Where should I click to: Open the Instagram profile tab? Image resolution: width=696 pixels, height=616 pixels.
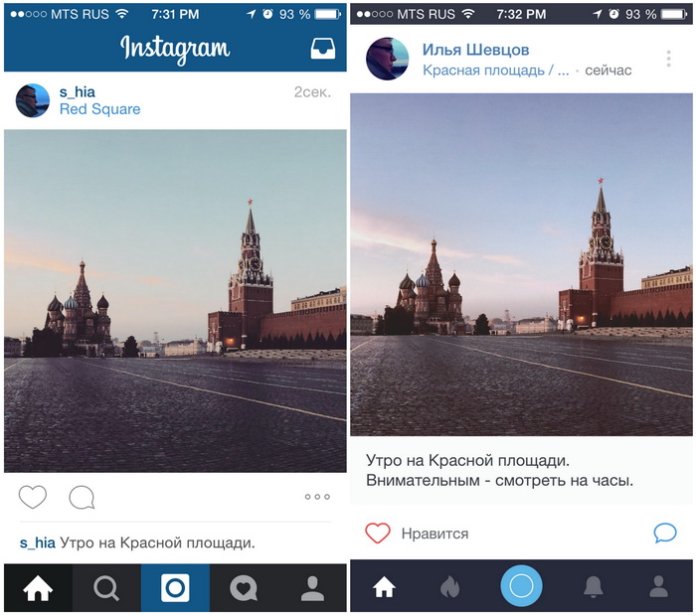[x=312, y=588]
